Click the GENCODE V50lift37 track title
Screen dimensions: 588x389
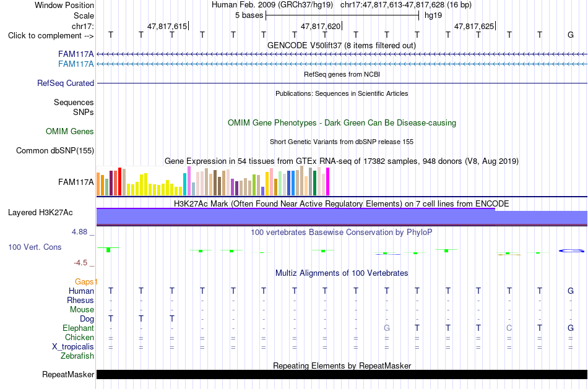click(x=342, y=45)
